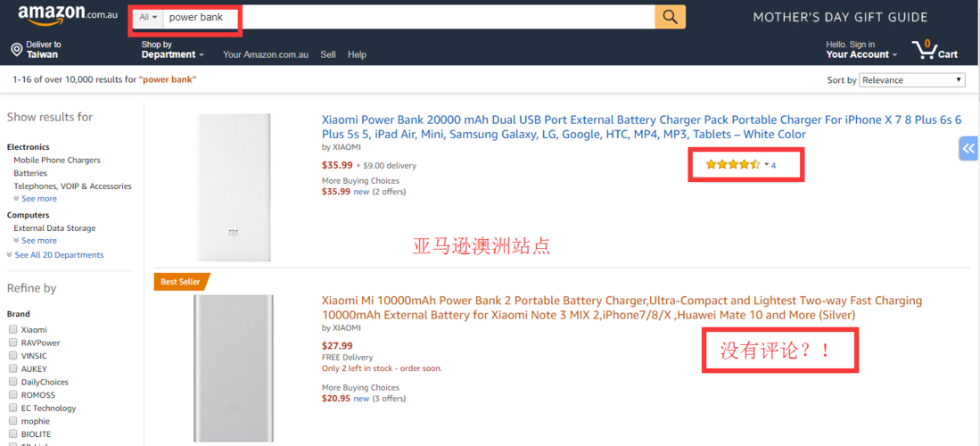Open the Mother's Day Gift Guide link

840,18
